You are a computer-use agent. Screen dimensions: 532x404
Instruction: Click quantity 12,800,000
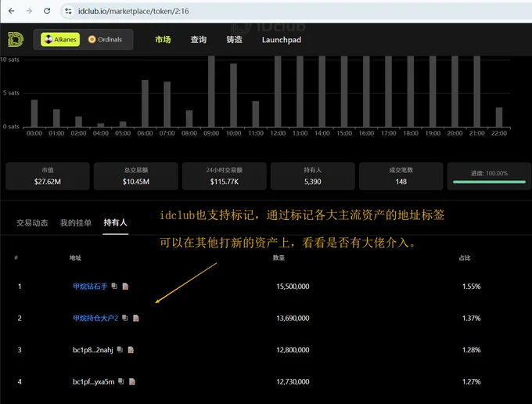pyautogui.click(x=293, y=350)
